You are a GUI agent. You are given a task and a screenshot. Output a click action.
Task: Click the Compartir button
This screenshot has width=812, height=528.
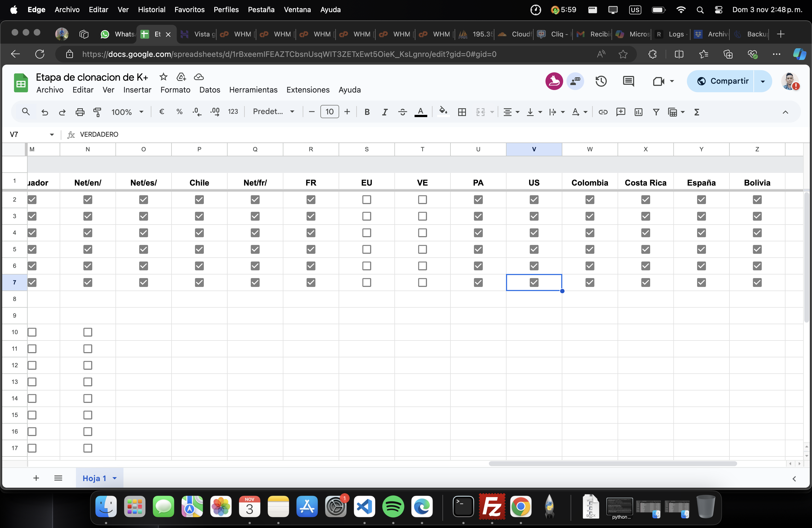coord(720,81)
